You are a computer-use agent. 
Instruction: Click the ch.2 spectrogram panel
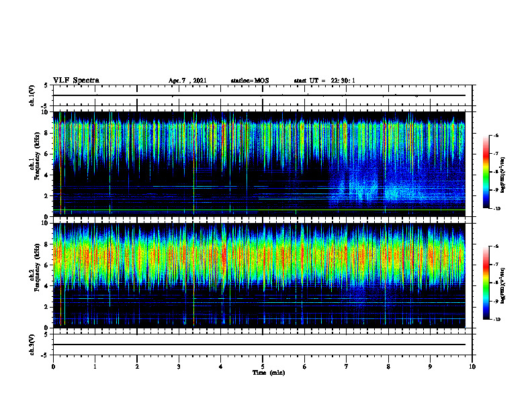259,275
